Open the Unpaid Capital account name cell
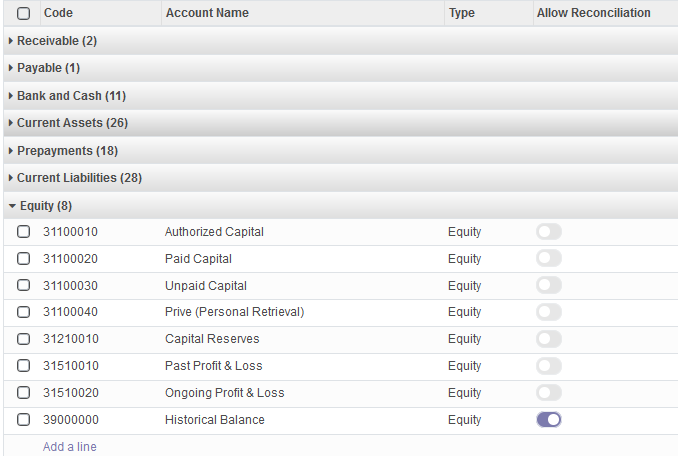 (x=206, y=286)
